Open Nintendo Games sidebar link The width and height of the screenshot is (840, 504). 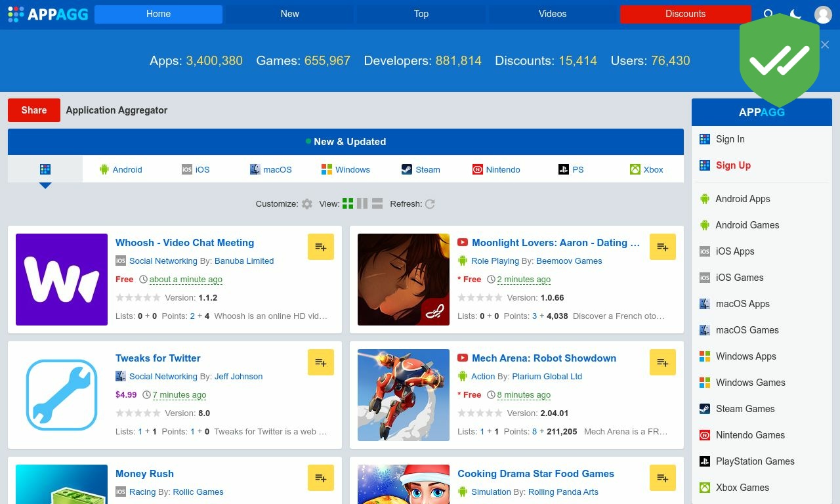762,435
